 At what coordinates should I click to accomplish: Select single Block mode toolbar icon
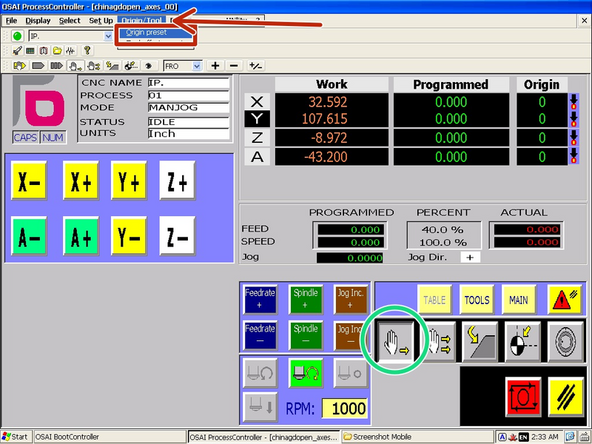pos(38,66)
